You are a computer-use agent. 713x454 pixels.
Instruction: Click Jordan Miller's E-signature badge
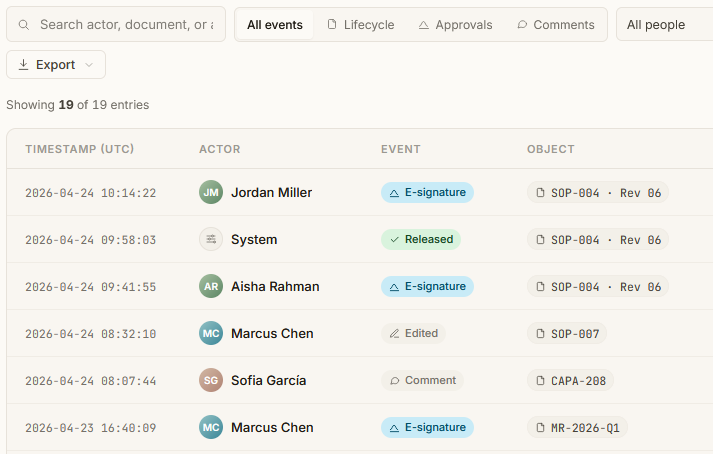point(427,192)
